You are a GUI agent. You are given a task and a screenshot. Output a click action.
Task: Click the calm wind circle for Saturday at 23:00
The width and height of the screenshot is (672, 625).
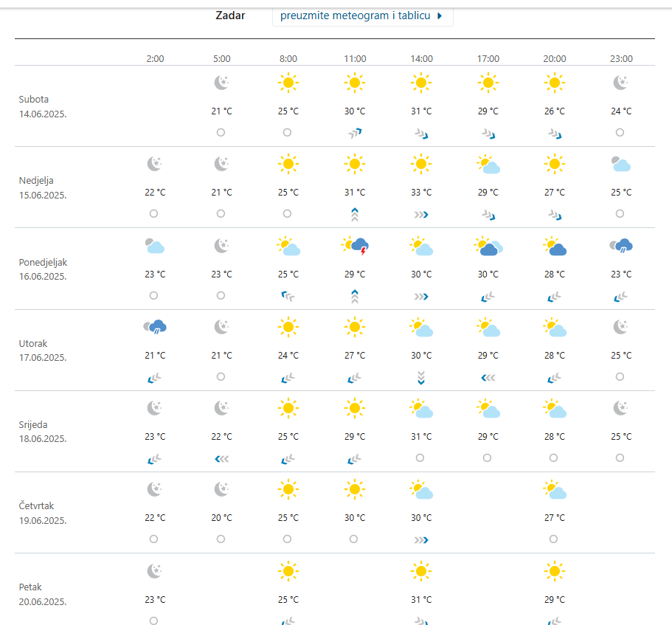pyautogui.click(x=620, y=132)
